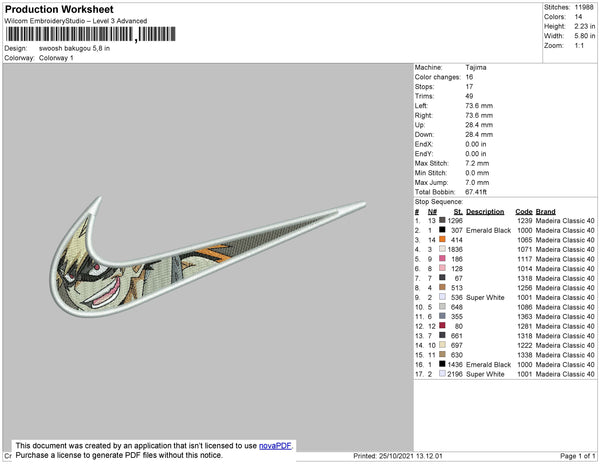
Task: Select 'Emerald Black' description in stop row 2
Action: [x=488, y=230]
